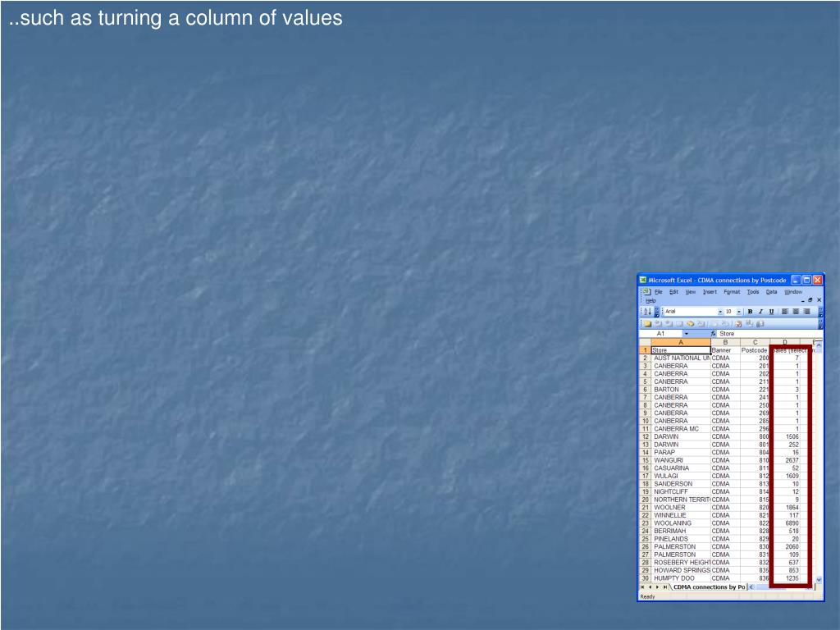
Task: Click the CASUARINA cell
Action: click(x=681, y=468)
